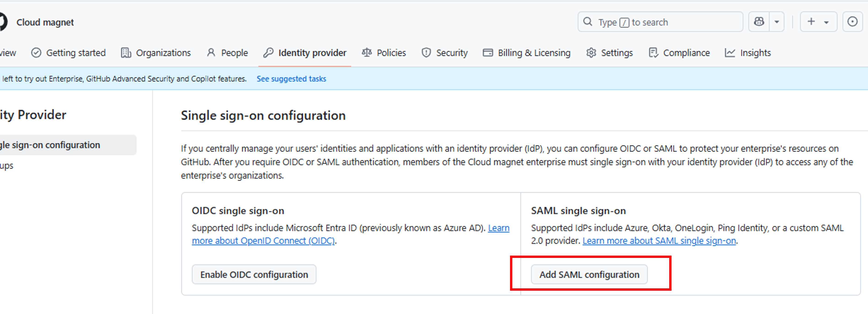
Task: Click the Getting started checkmark icon
Action: tap(36, 53)
